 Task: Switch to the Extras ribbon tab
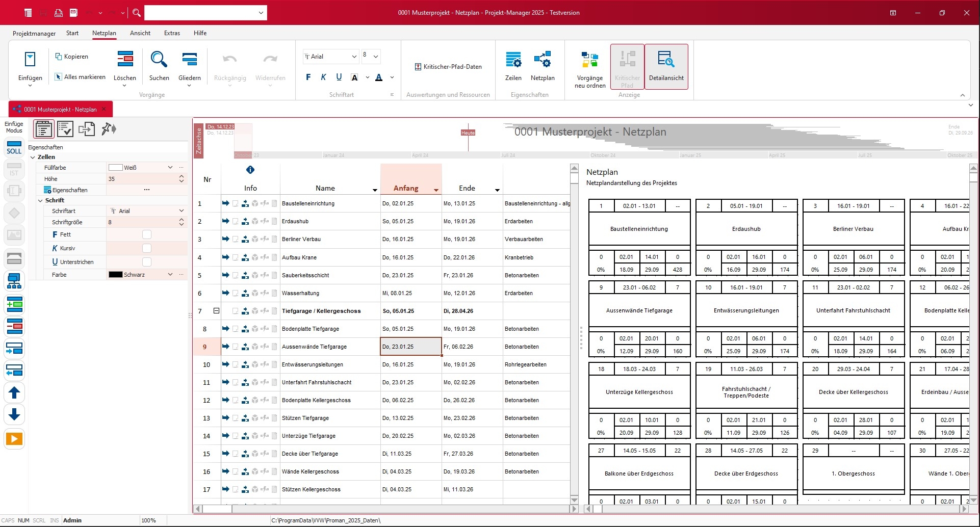tap(172, 33)
